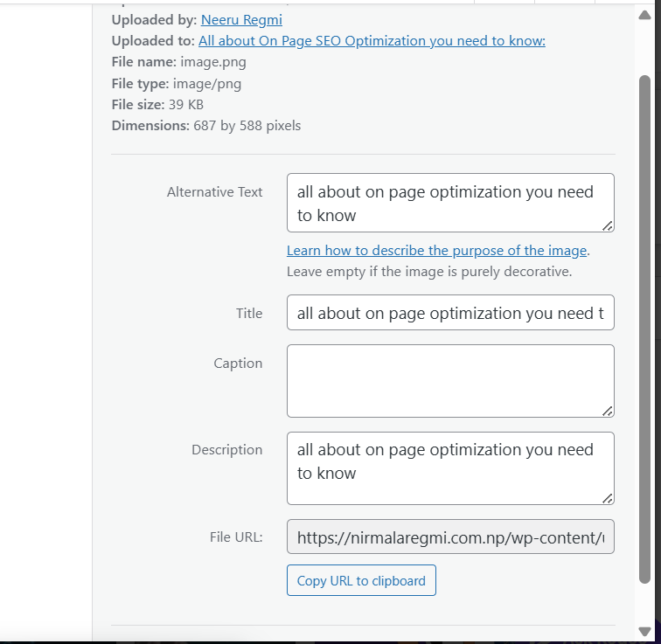661x644 pixels.
Task: Select the empty Caption textarea
Action: click(x=450, y=380)
